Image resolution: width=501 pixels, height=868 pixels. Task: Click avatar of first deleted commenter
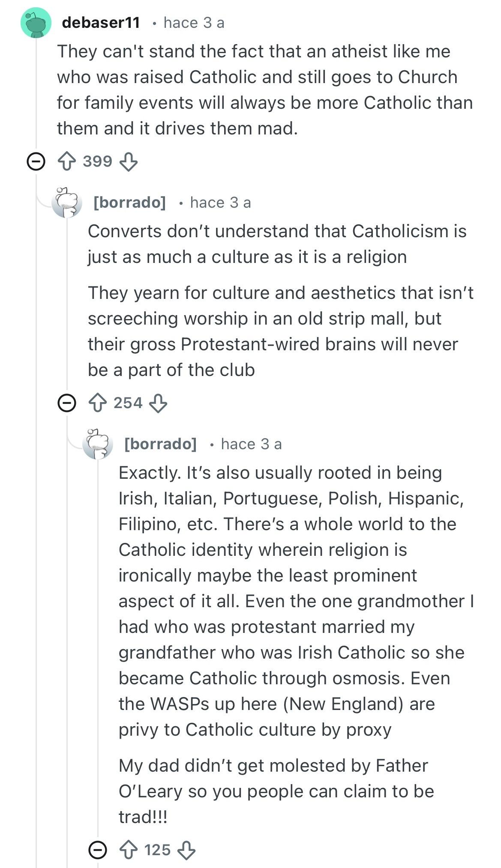(x=67, y=203)
